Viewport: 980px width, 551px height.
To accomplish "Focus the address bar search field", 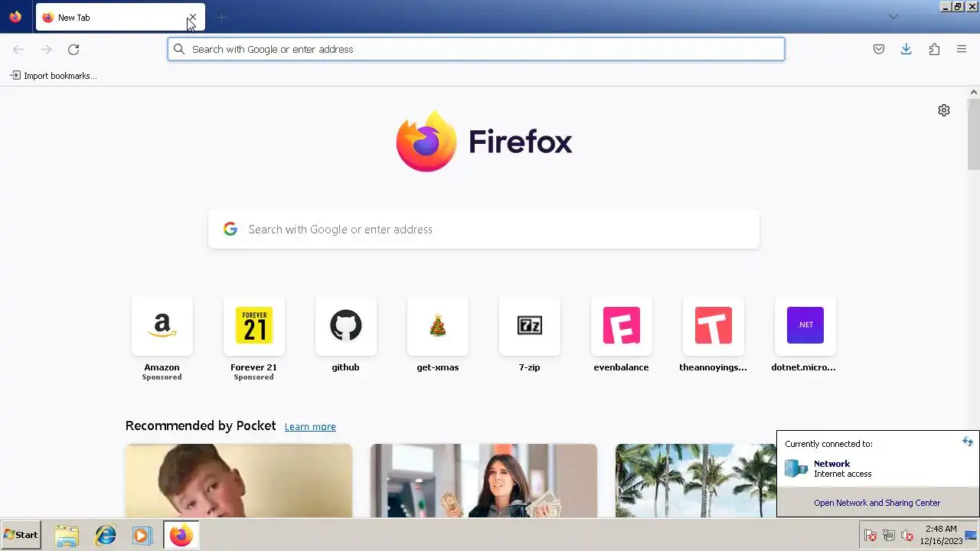I will [476, 49].
